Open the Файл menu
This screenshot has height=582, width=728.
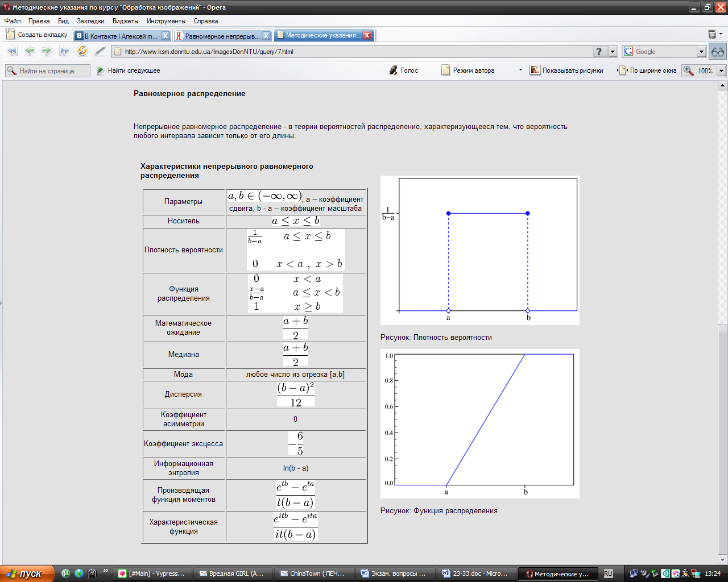click(13, 21)
